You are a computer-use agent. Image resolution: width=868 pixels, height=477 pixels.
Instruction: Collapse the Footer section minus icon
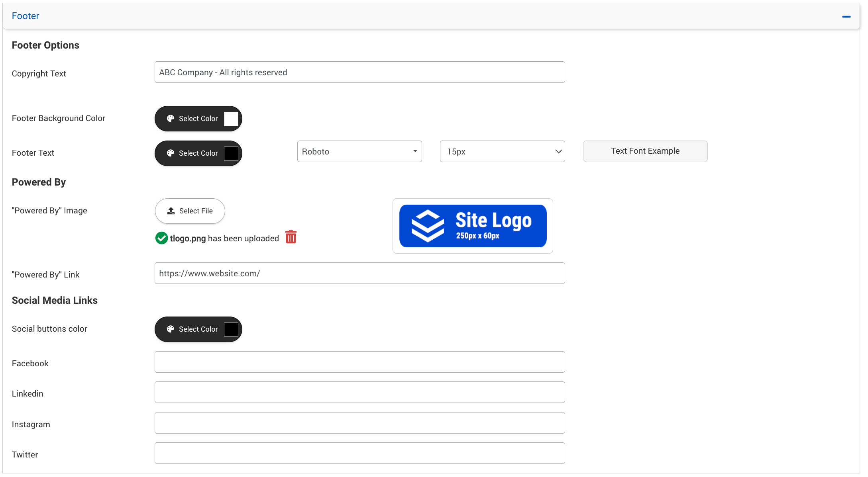pyautogui.click(x=846, y=17)
